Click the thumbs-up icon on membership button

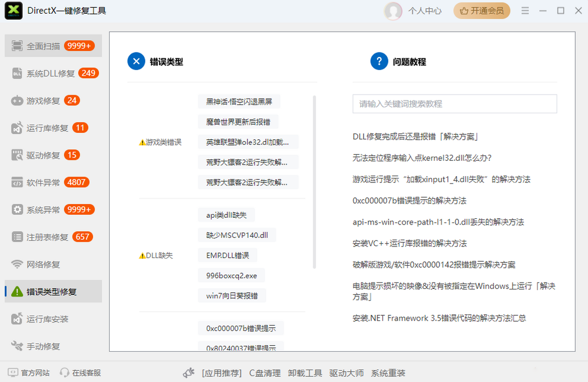(x=464, y=10)
